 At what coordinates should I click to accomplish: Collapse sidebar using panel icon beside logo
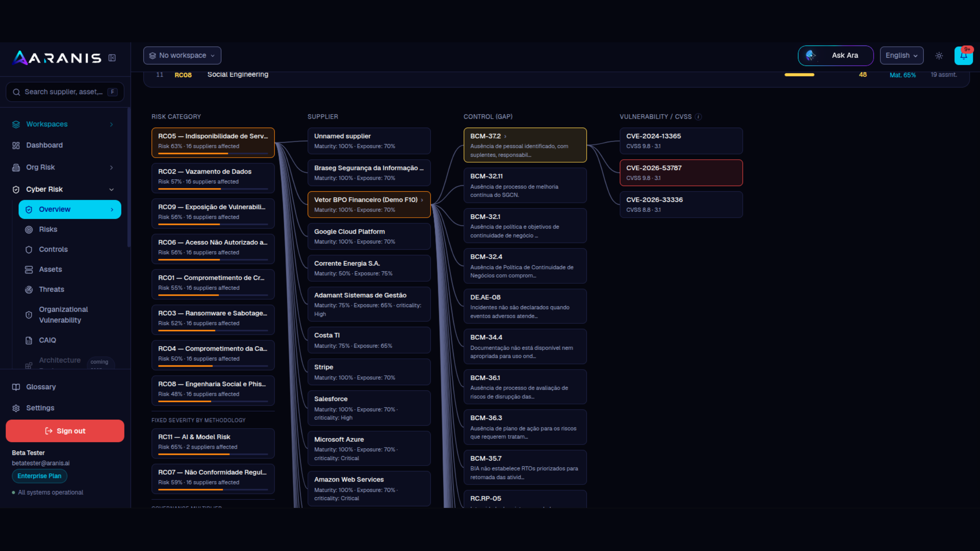pos(112,58)
